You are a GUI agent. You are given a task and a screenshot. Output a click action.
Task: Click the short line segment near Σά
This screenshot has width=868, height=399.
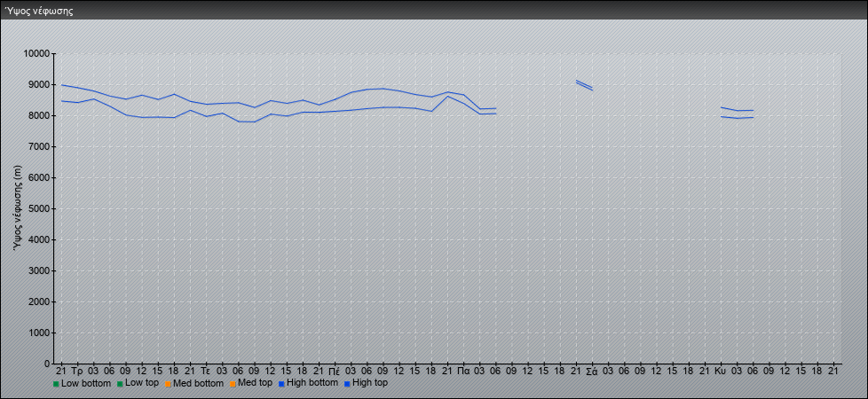584,85
